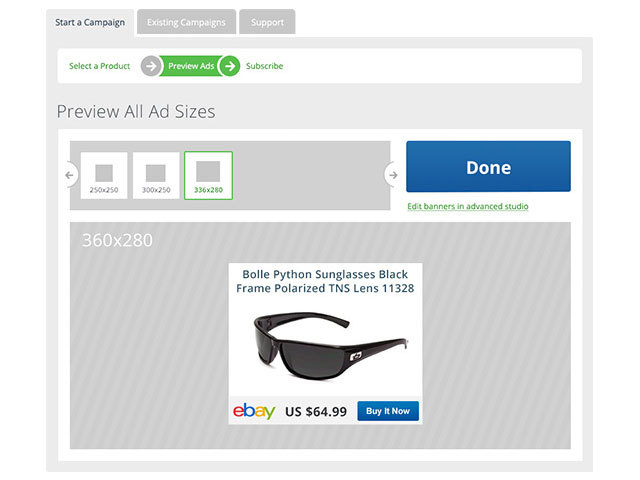Click the 360x280 preview size label
Image resolution: width=640 pixels, height=480 pixels.
(118, 240)
